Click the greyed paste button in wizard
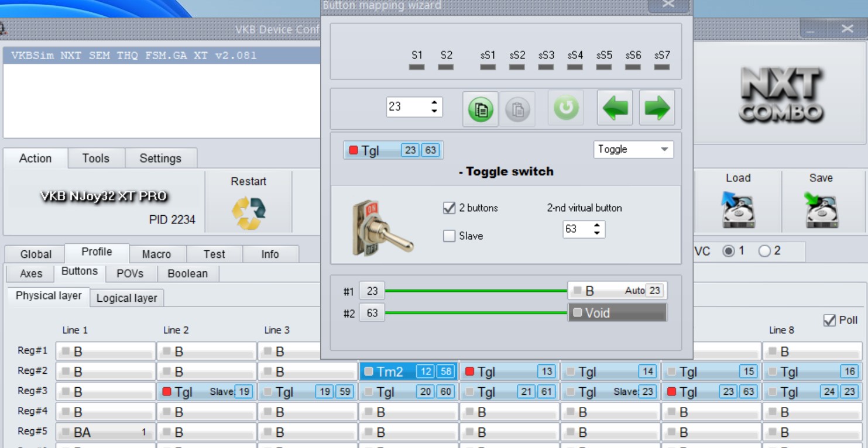 point(517,109)
